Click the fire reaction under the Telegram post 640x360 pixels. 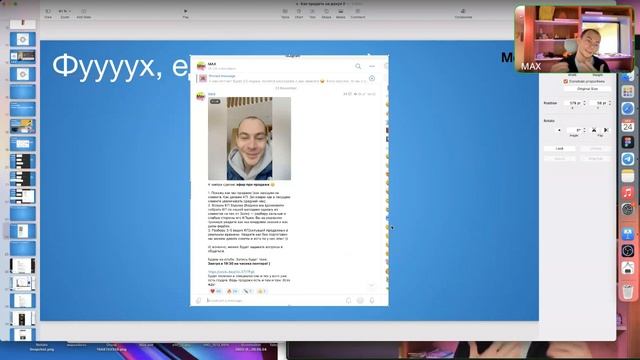point(232,291)
